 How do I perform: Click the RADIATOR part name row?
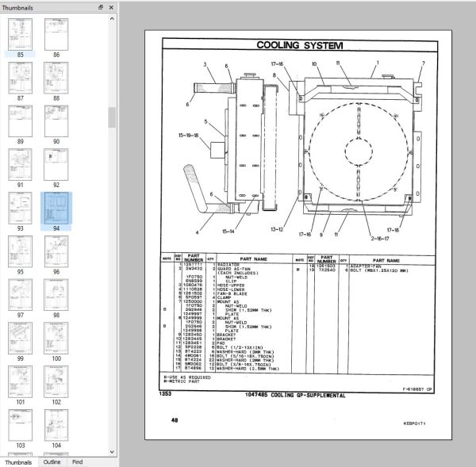click(x=228, y=265)
